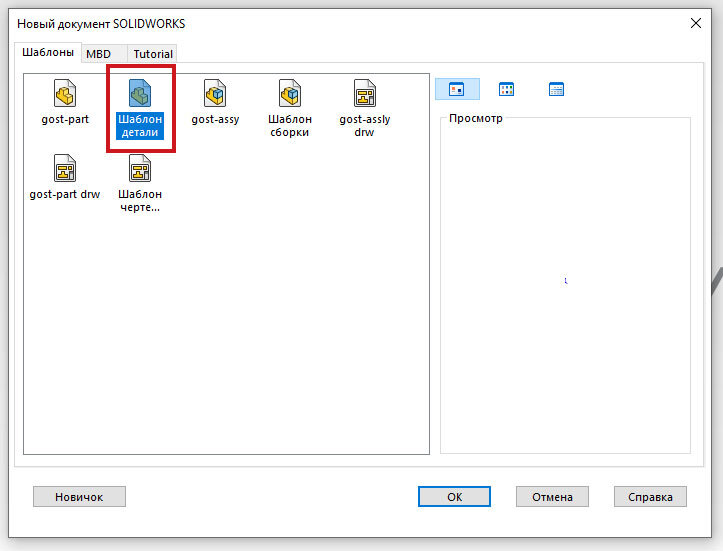The width and height of the screenshot is (723, 551).
Task: Confirm with the OK button
Action: coord(454,497)
